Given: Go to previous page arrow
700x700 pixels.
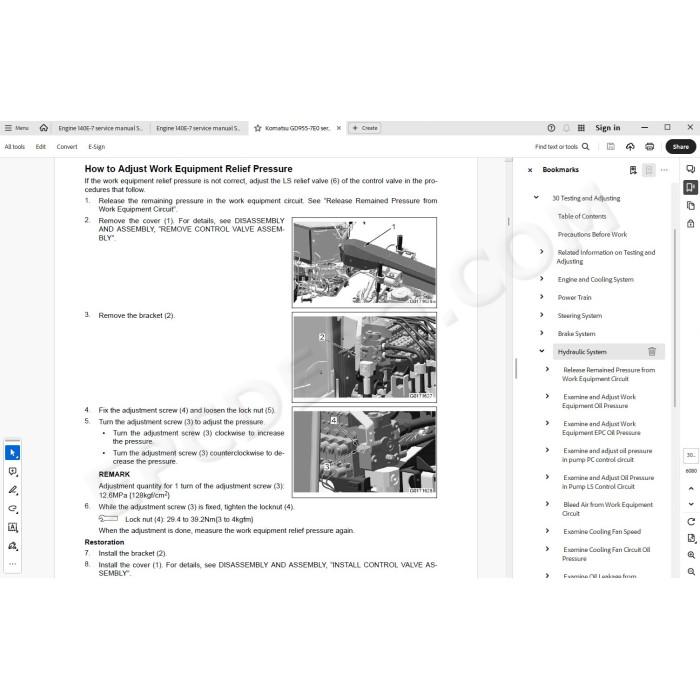Looking at the screenshot, I should point(691,489).
